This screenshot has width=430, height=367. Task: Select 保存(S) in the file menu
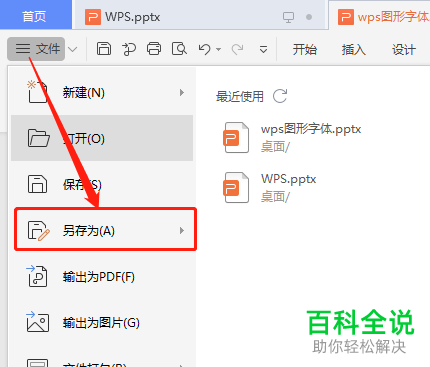point(102,184)
